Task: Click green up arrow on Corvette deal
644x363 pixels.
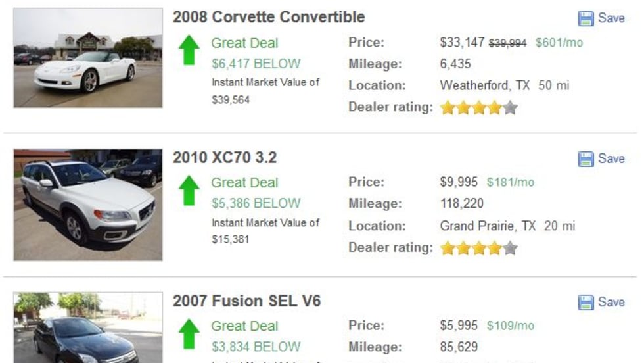Action: click(189, 50)
